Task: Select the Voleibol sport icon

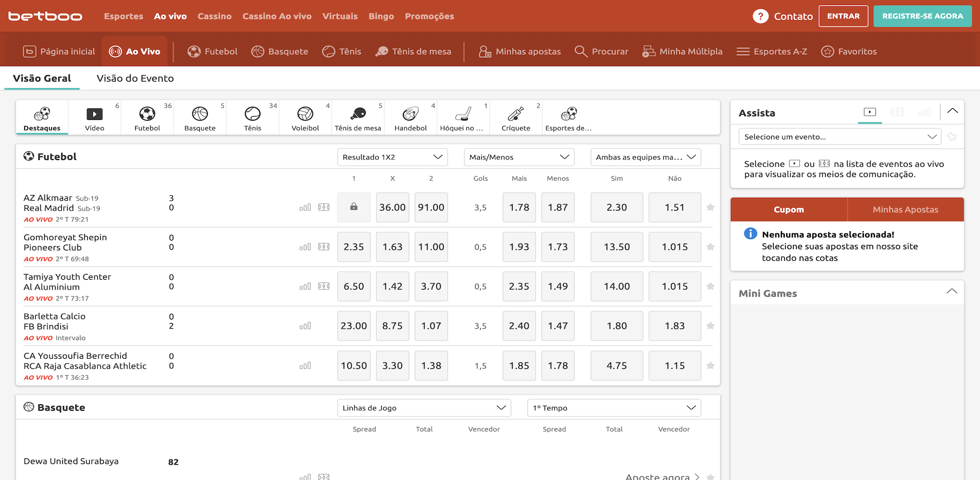Action: point(305,118)
